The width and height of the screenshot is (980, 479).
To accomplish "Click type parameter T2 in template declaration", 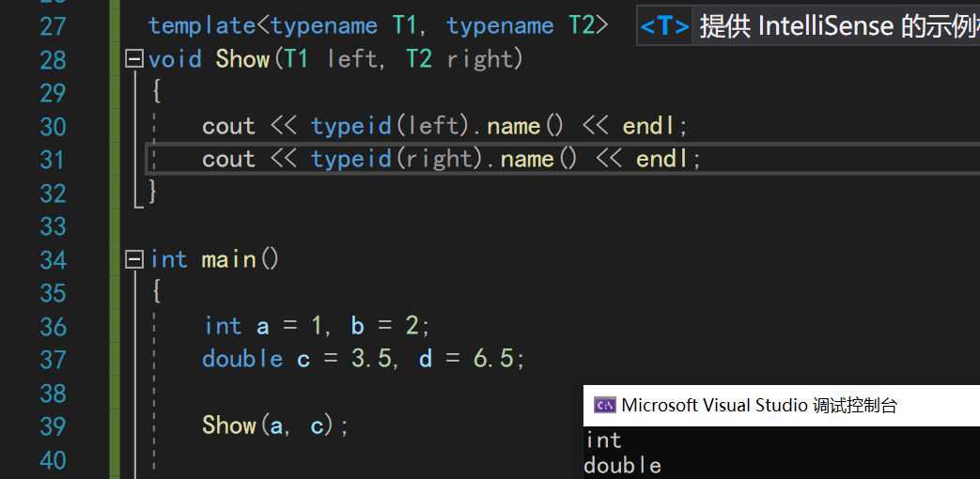I will click(581, 26).
